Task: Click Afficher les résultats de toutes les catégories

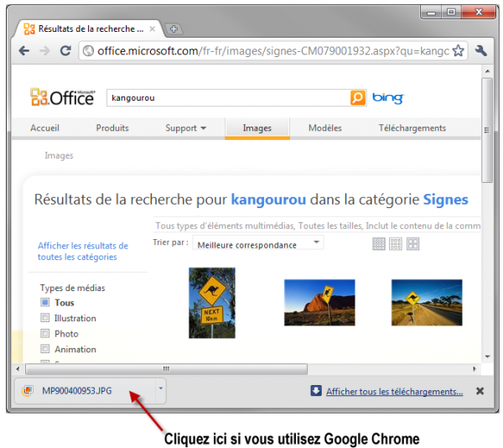Action: (83, 252)
